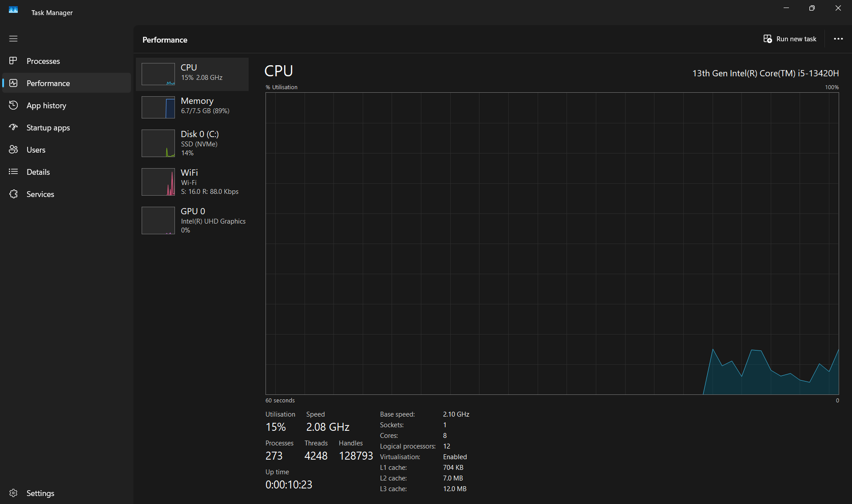Open the App history page
Viewport: 852px width, 504px height.
(x=67, y=105)
